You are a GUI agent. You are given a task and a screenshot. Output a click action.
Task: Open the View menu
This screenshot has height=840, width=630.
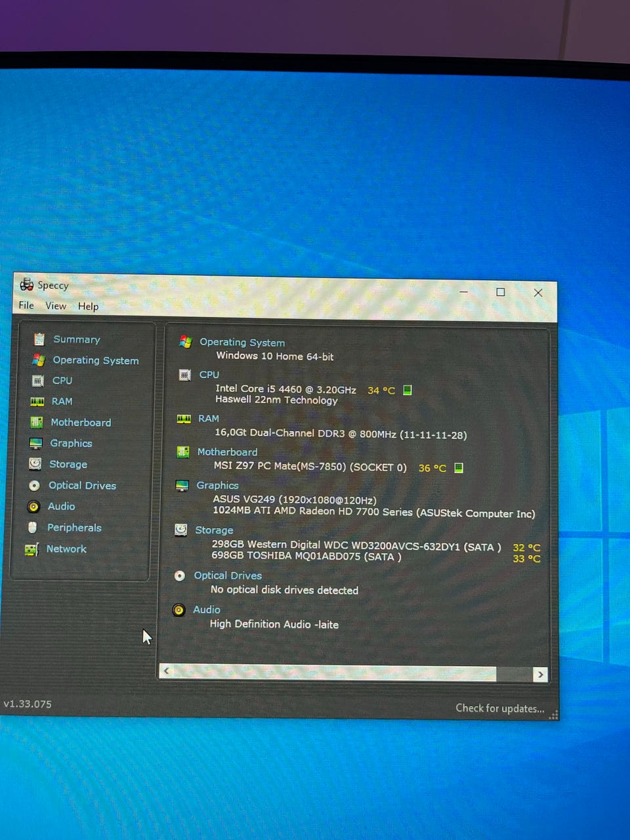56,306
